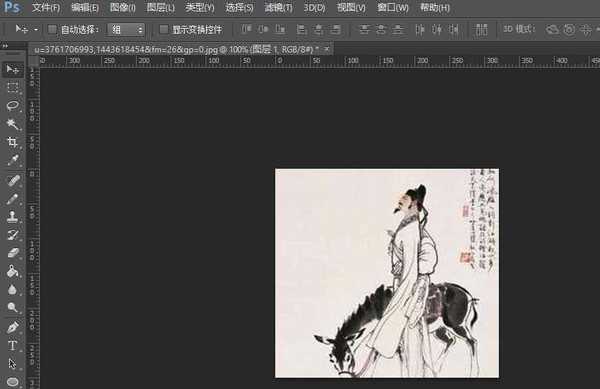Viewport: 600px width, 389px height.
Task: Open the 编辑(E) menu
Action: tap(85, 8)
